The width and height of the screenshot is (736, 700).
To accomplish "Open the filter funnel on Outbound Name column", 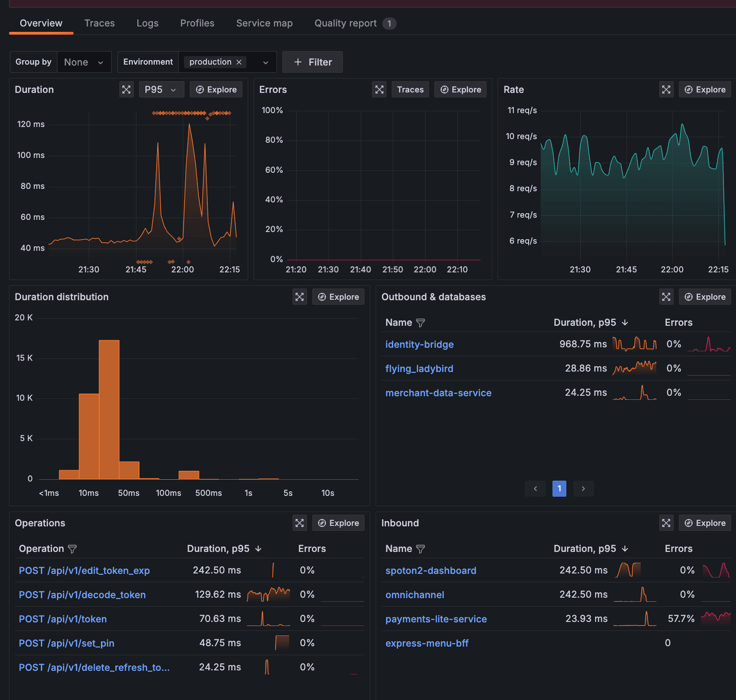I will point(421,323).
